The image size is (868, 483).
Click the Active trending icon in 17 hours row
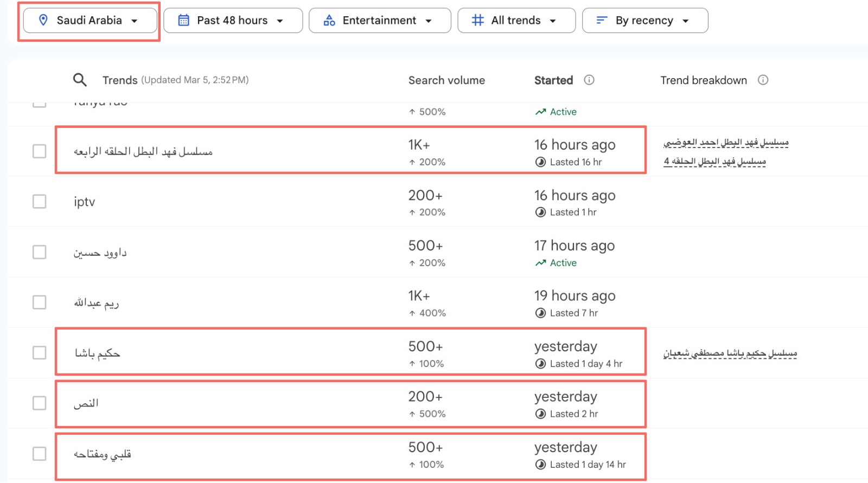coord(540,263)
